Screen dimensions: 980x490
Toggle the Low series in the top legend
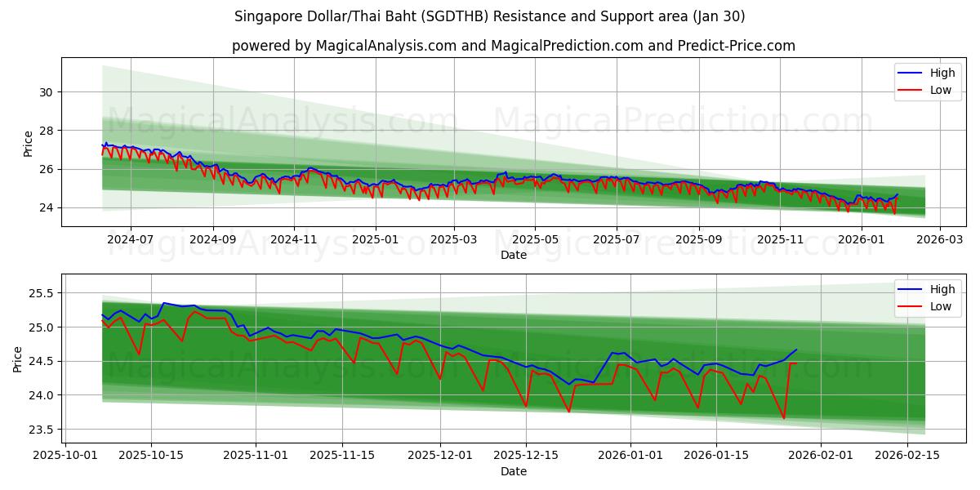[x=939, y=90]
